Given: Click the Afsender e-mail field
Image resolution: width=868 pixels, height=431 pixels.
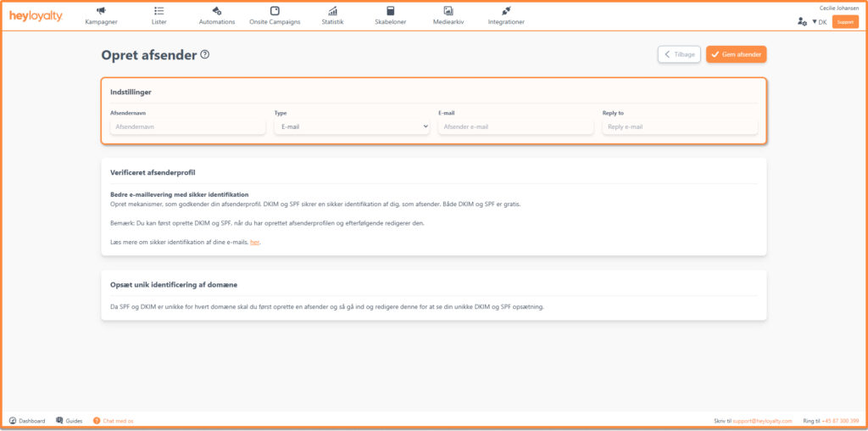Looking at the screenshot, I should click(x=515, y=126).
